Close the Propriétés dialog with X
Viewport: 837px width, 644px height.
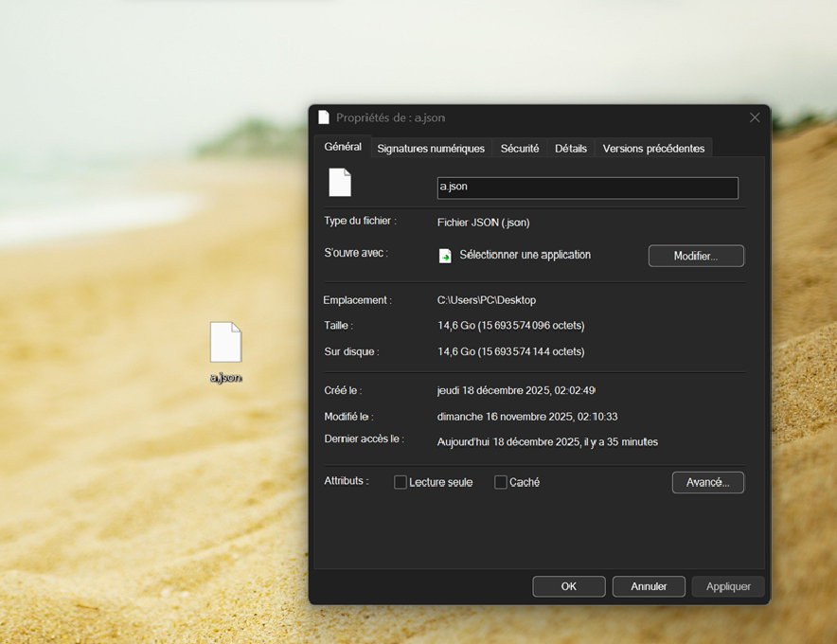[x=755, y=117]
